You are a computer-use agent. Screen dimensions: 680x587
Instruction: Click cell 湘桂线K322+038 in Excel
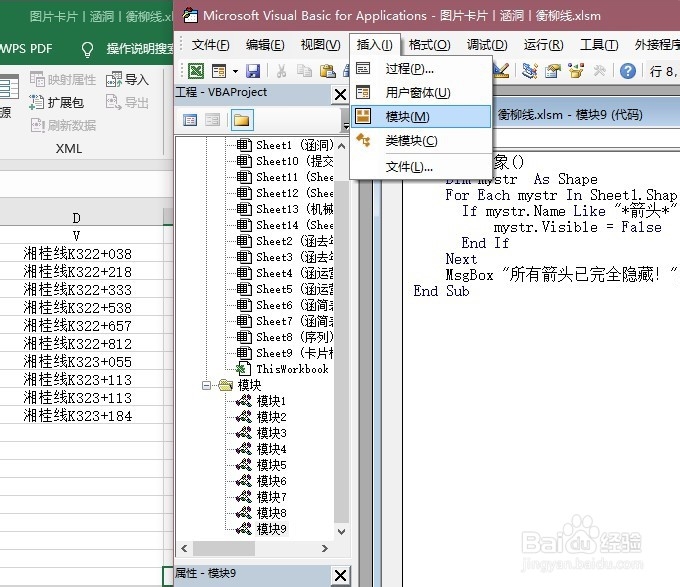coord(82,254)
